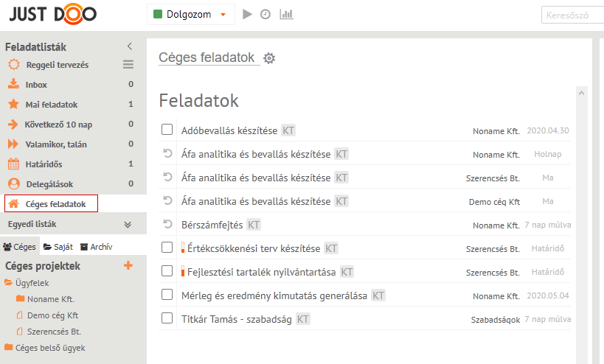Click recurring icon of Bérszámfejtés task

point(167,224)
